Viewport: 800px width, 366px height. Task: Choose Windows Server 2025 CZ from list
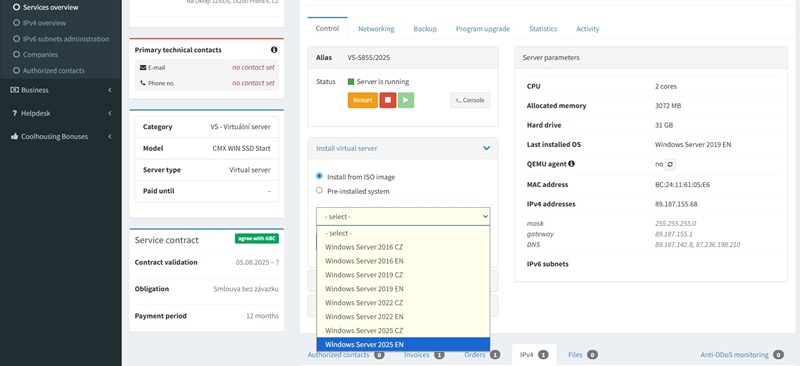coord(403,330)
